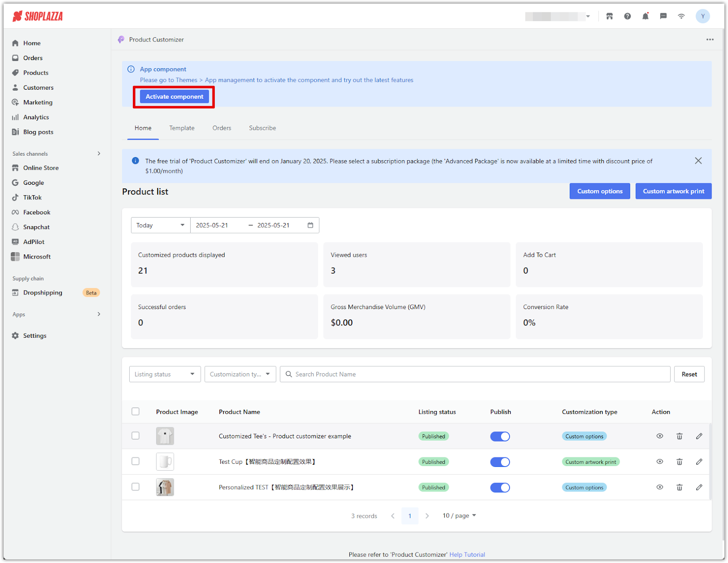The width and height of the screenshot is (728, 563).
Task: Switch to the Orders tab
Action: [222, 128]
